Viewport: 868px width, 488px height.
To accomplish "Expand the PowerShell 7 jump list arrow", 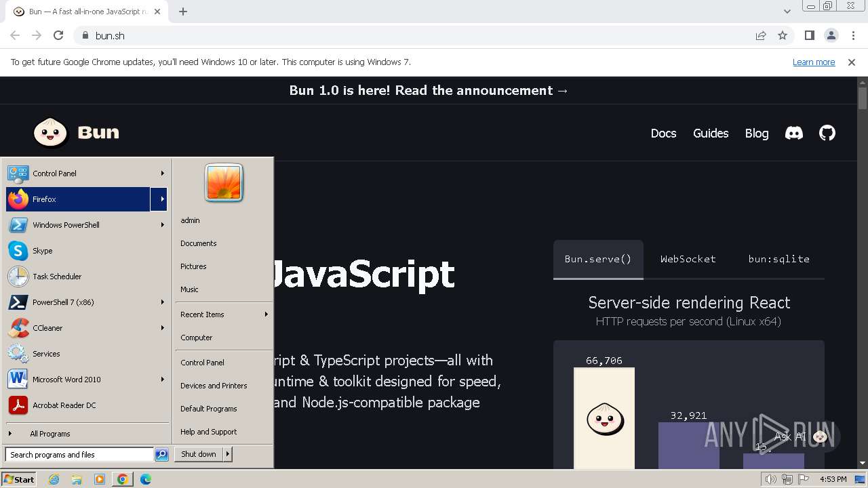I will click(162, 302).
